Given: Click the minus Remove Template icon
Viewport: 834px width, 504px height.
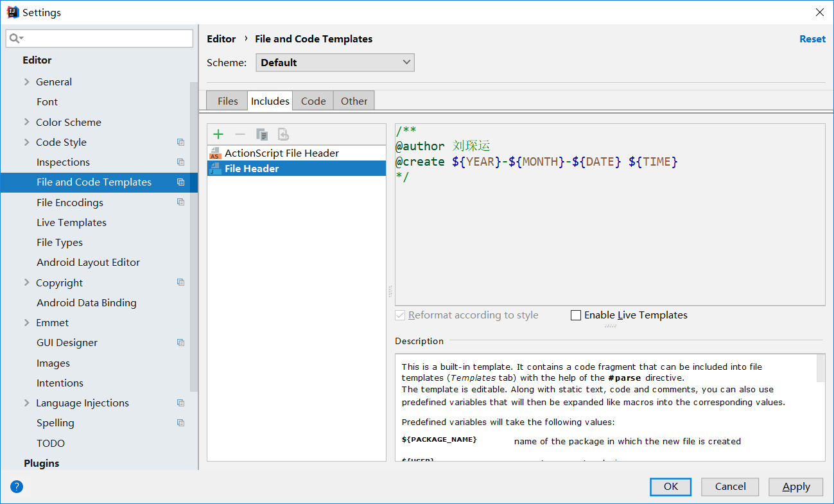Looking at the screenshot, I should [240, 134].
